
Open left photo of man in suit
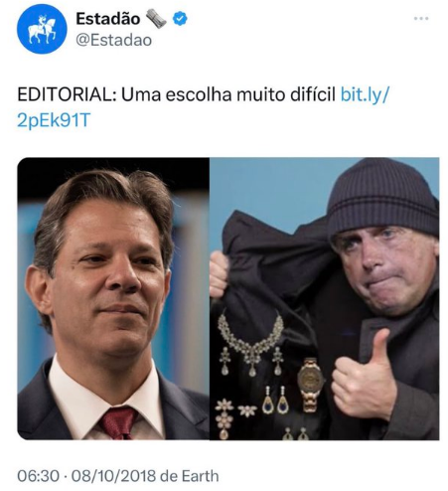coord(113,299)
